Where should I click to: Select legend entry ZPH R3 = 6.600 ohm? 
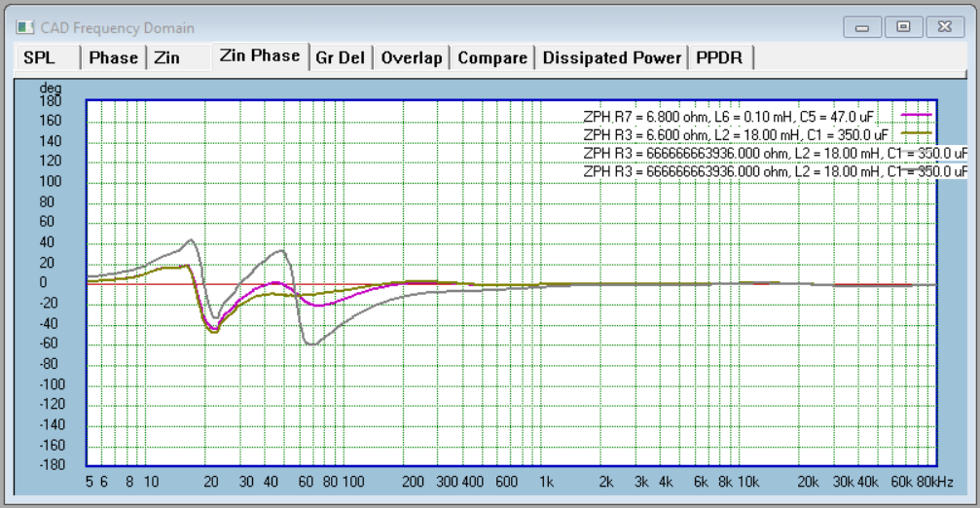736,135
